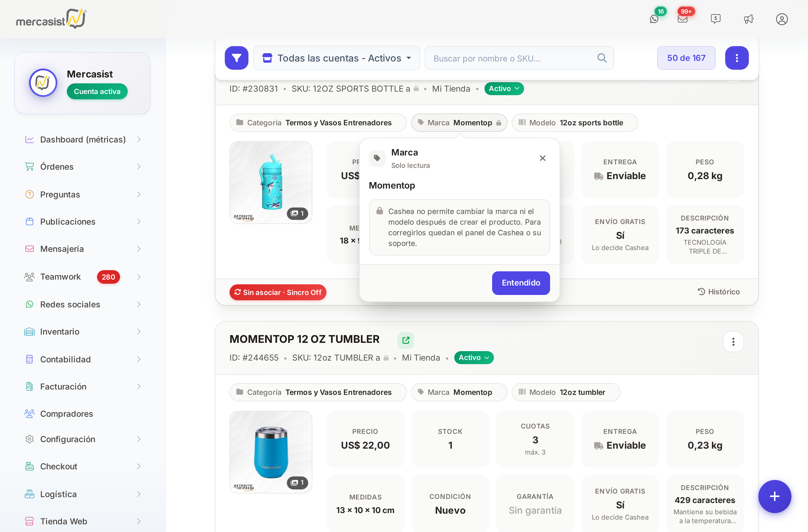Click the search magnifier icon
Viewport: 808px width, 532px height.
[602, 58]
